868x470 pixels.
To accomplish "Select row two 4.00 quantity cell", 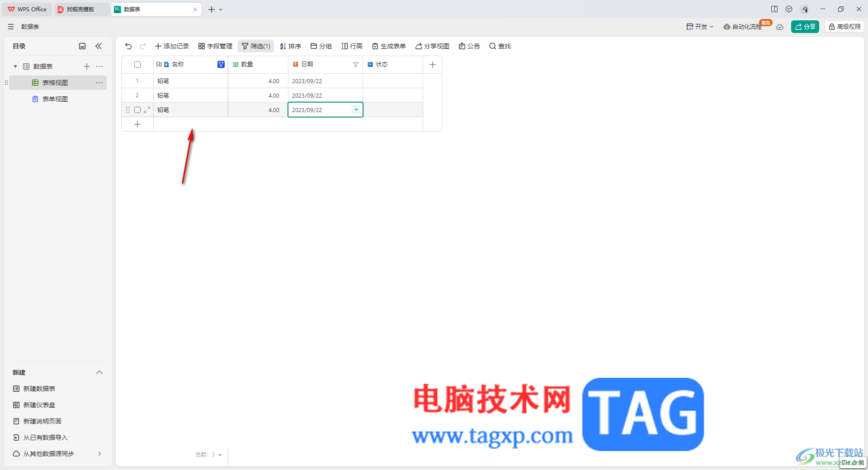I will point(258,95).
